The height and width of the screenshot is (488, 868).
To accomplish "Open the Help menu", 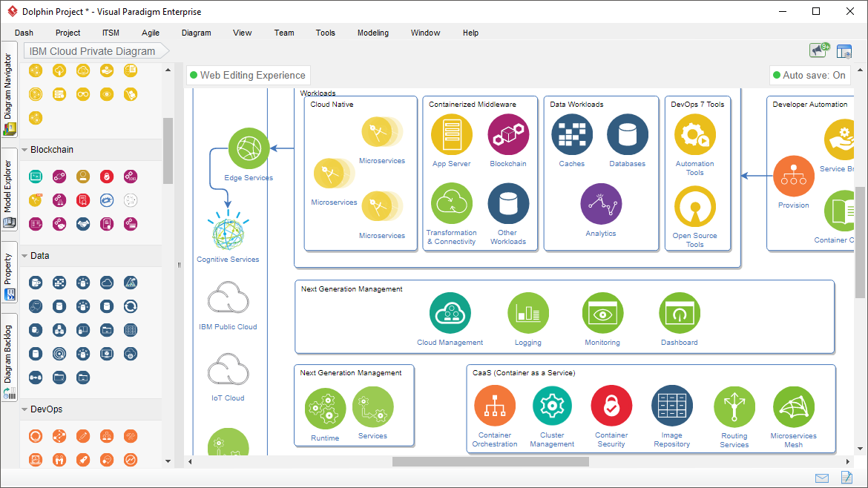I will [470, 33].
